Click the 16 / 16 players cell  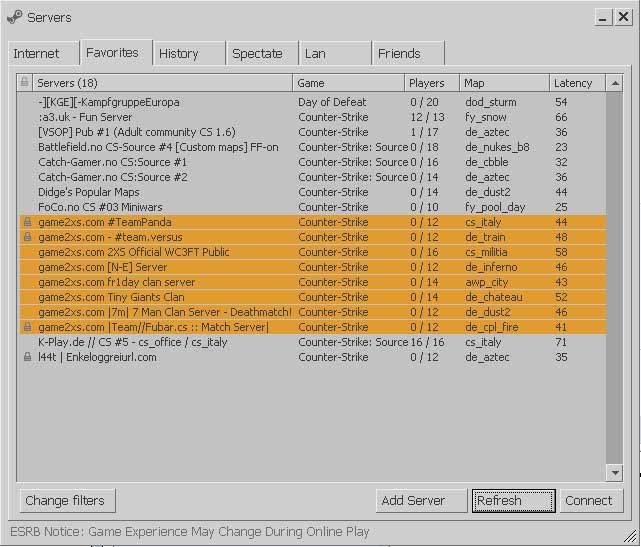(428, 342)
